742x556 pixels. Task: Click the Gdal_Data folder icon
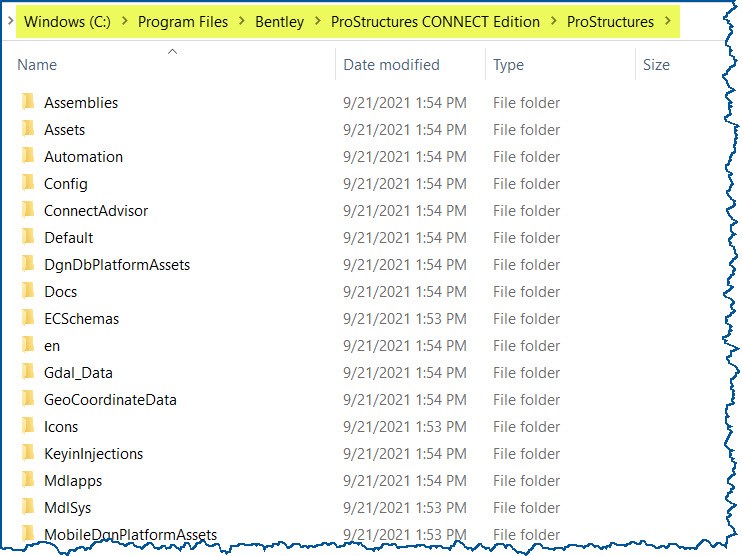tap(28, 371)
